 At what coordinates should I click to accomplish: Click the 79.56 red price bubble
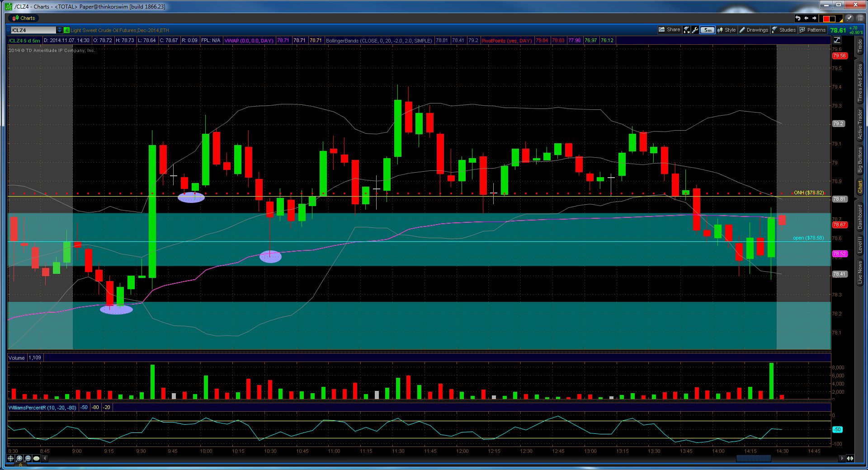click(x=840, y=56)
